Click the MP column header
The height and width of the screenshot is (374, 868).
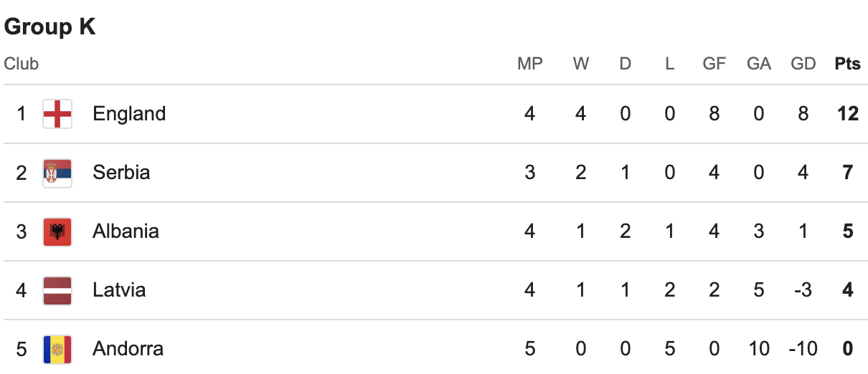[530, 64]
